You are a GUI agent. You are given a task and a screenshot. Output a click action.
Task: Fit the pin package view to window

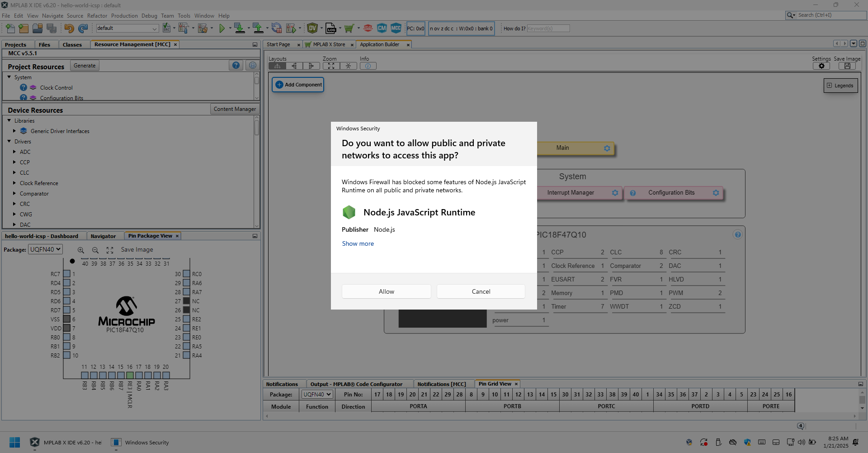(110, 250)
